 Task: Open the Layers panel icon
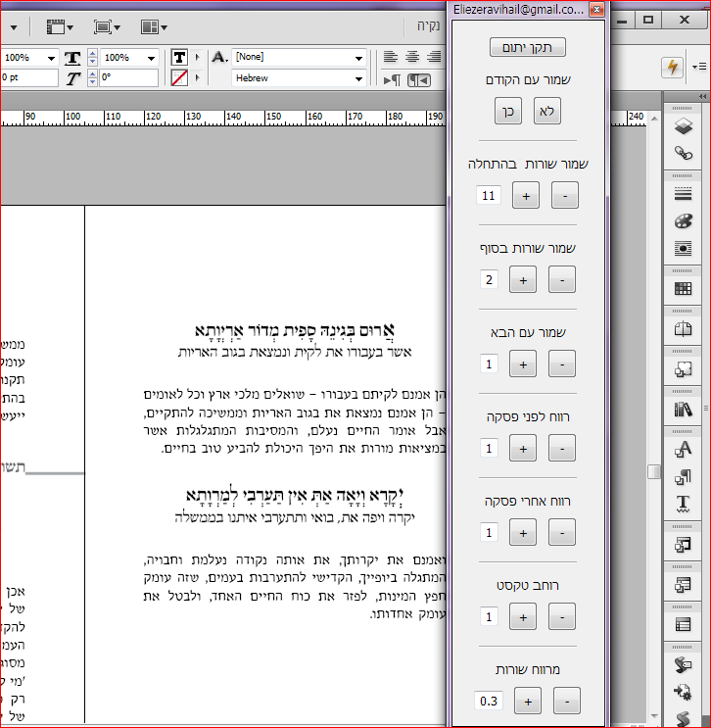pyautogui.click(x=684, y=126)
